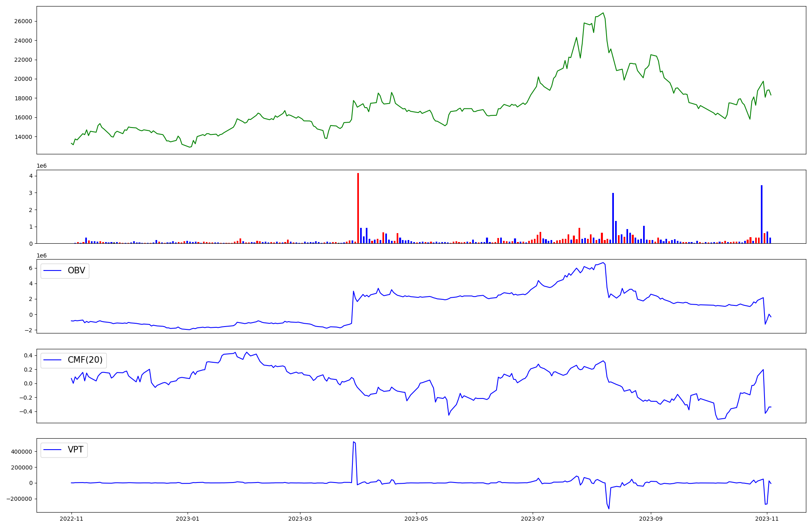Click the CMF(20) legend label
The width and height of the screenshot is (812, 528).
click(85, 360)
